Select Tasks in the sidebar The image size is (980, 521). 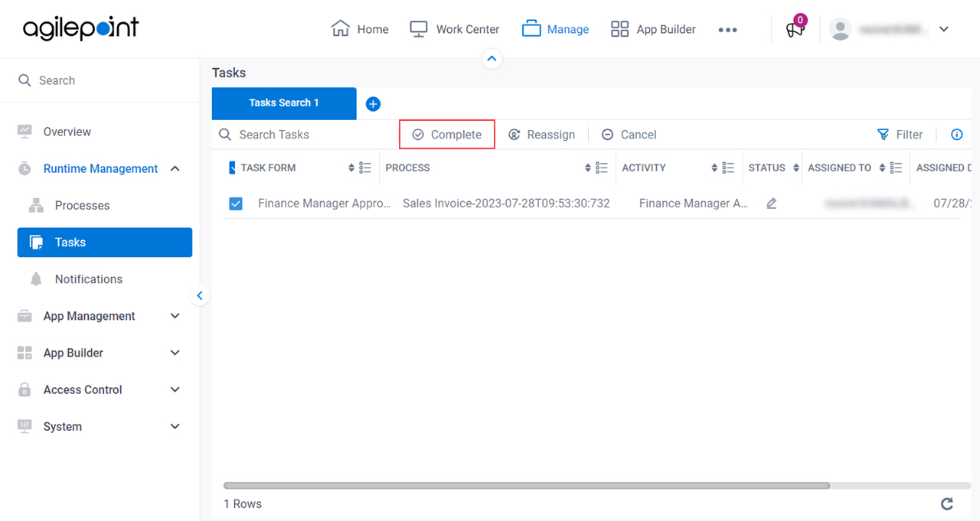pyautogui.click(x=105, y=242)
